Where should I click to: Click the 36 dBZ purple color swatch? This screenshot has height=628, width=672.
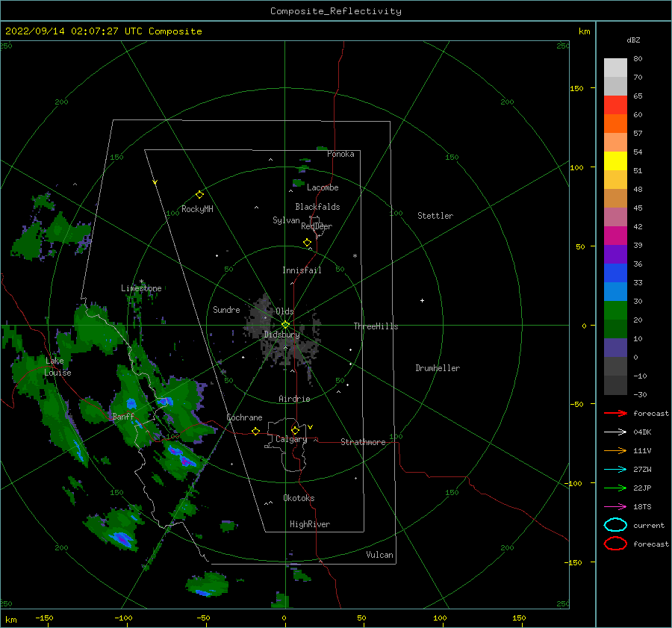615,254
